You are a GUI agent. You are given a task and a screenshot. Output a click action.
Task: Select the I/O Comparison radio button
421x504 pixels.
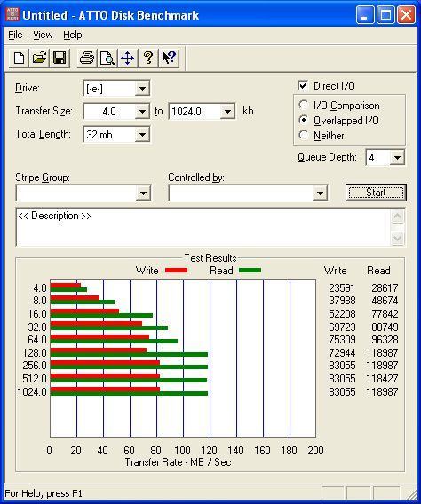(x=303, y=105)
